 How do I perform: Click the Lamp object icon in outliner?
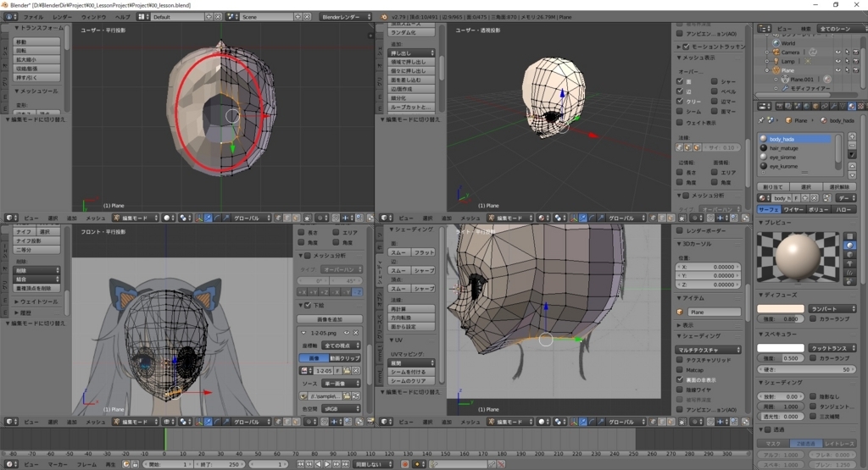(x=776, y=61)
